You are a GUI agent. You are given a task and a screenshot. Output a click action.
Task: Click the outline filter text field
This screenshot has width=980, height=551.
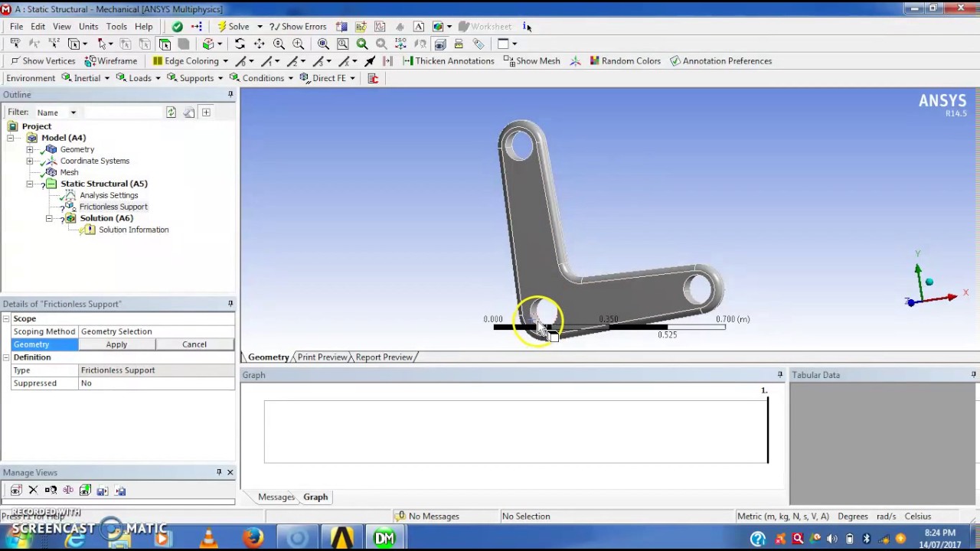(x=122, y=112)
